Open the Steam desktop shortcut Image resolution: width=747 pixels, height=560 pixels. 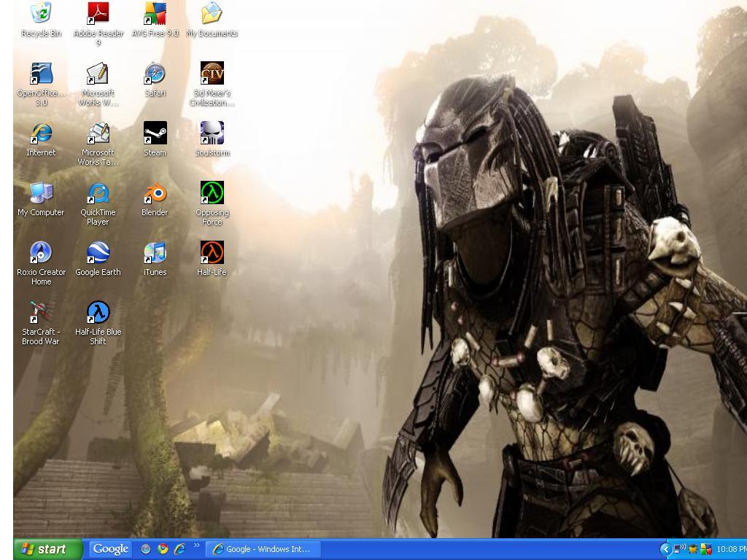click(155, 133)
